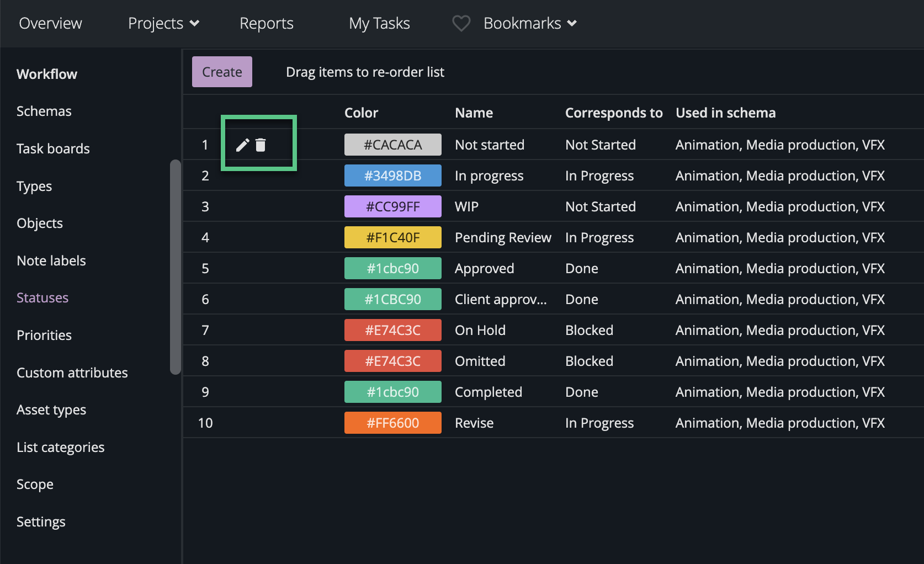
Task: Click the 'On Hold' status name
Action: click(x=480, y=330)
